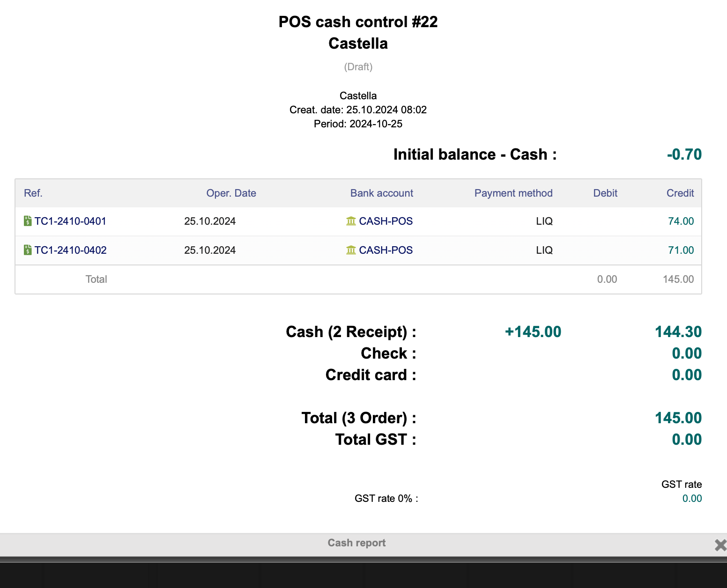The image size is (727, 588).
Task: Click Period: 2024-10-25 text
Action: tap(358, 124)
